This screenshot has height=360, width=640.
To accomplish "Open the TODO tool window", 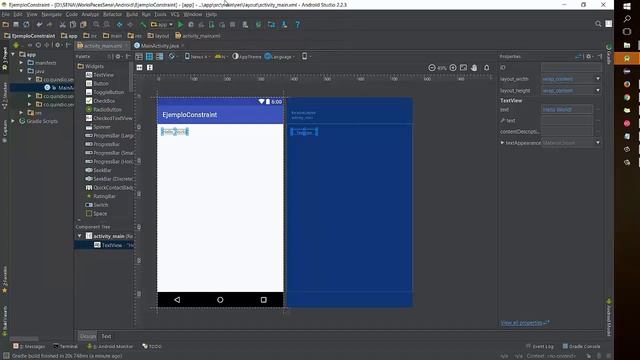I will pos(152,346).
